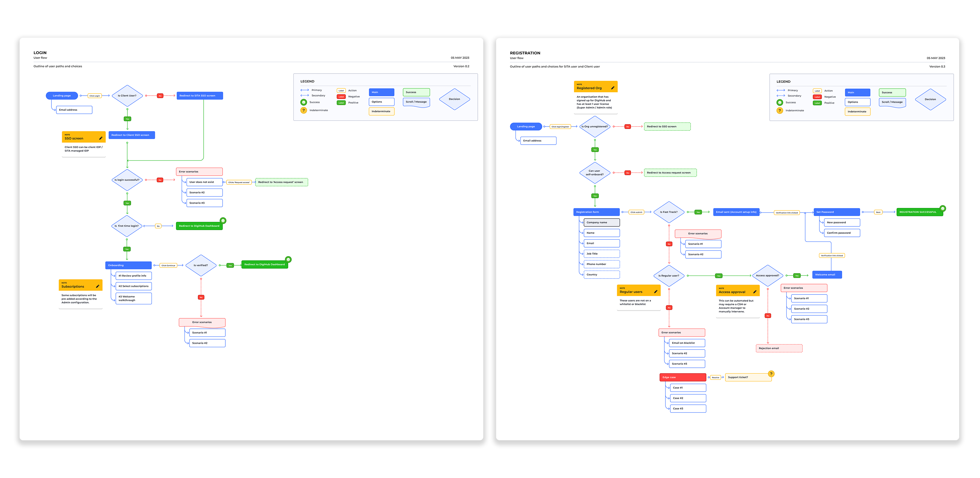Click edit pencil on Registered Org note
The image size is (980, 478).
tap(612, 88)
